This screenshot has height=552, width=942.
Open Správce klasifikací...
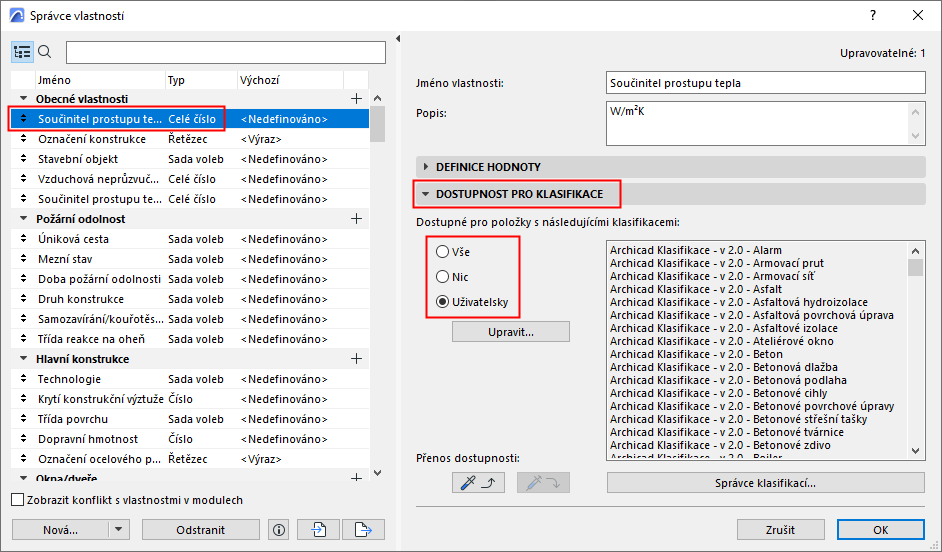(765, 483)
